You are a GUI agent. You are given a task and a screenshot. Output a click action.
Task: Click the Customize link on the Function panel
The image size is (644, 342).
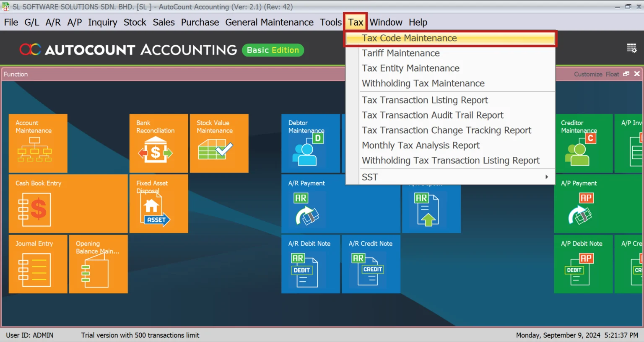pyautogui.click(x=588, y=74)
